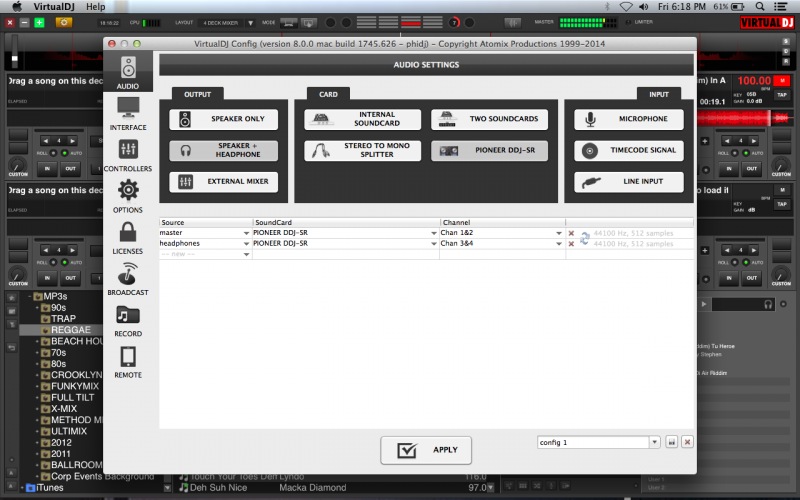The image size is (800, 500).
Task: Open the Remote settings section
Action: tap(128, 362)
